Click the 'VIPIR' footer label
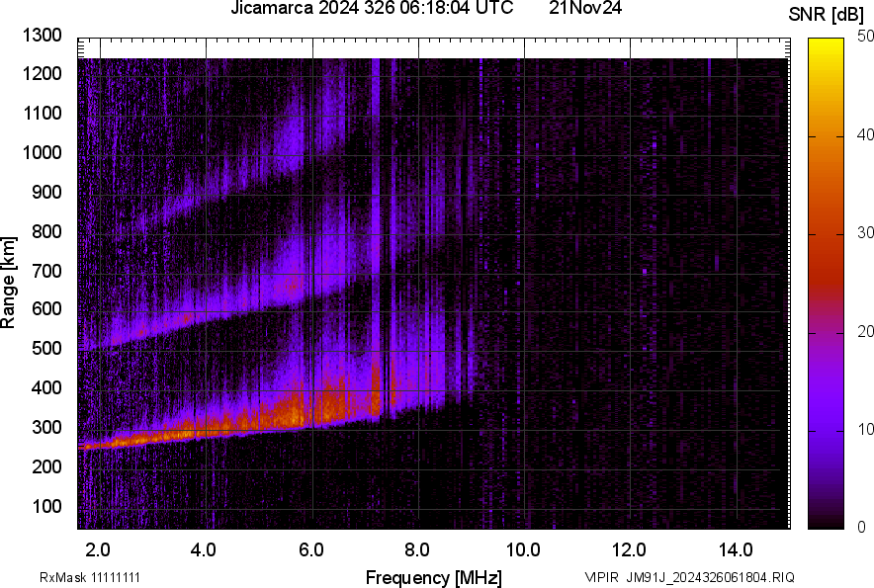 click(x=601, y=577)
